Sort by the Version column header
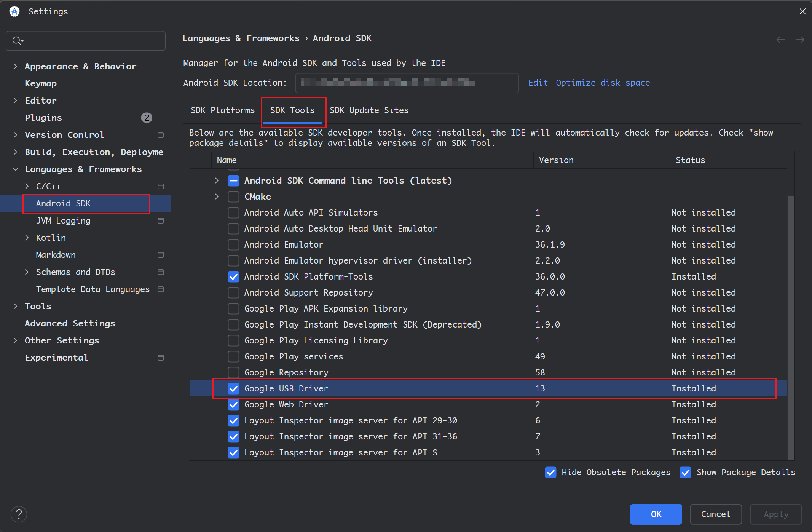The width and height of the screenshot is (812, 532). [x=601, y=160]
